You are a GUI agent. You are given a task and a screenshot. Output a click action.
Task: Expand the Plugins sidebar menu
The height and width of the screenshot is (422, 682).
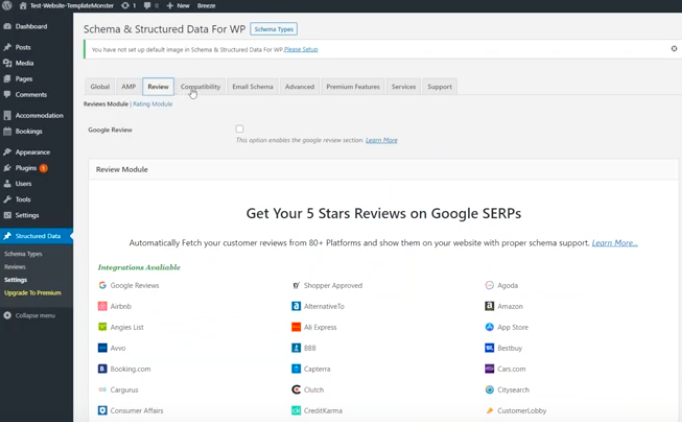coord(26,168)
